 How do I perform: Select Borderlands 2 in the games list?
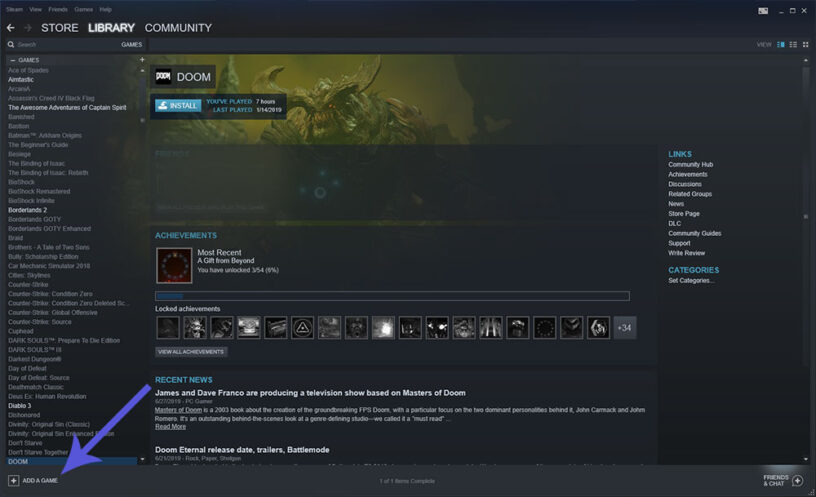pos(28,210)
